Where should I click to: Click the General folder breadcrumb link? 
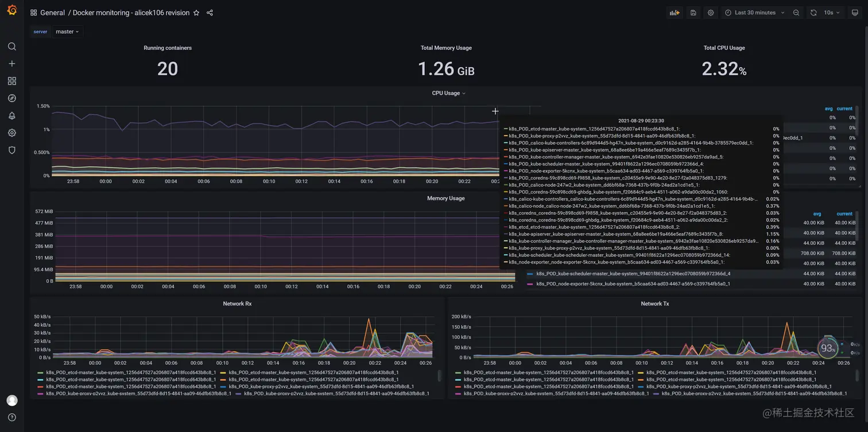pyautogui.click(x=52, y=13)
